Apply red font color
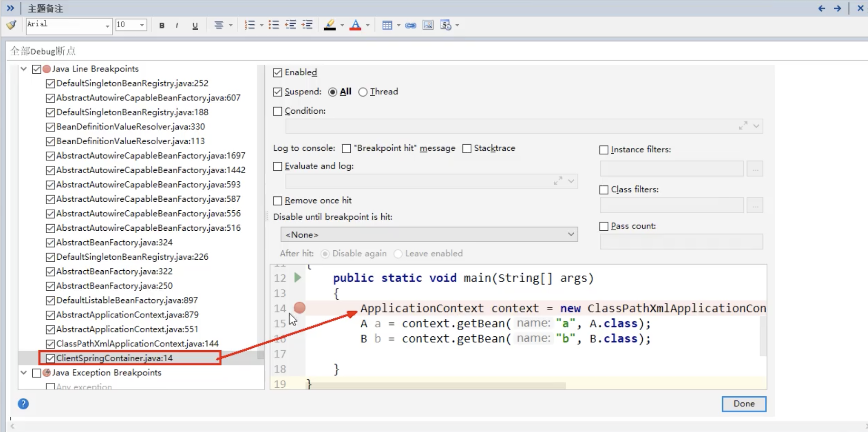This screenshot has width=868, height=432. (x=356, y=25)
